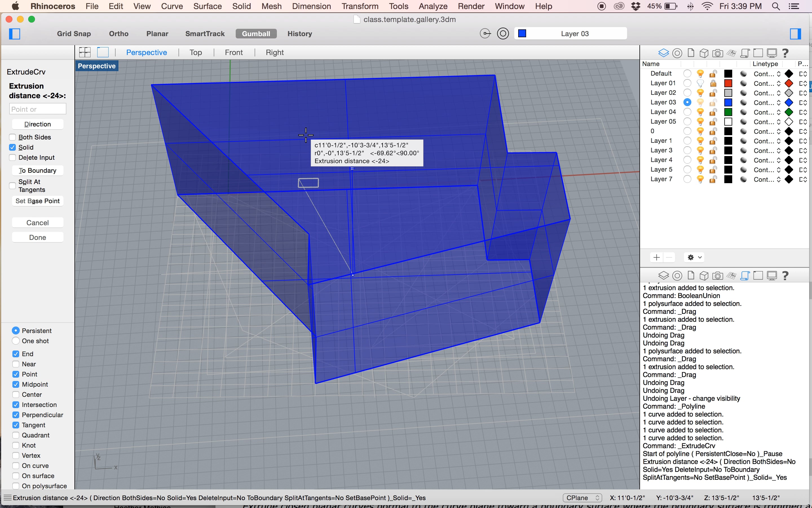Screen dimensions: 812x508
Task: Enable the Near object snap
Action: coord(16,364)
